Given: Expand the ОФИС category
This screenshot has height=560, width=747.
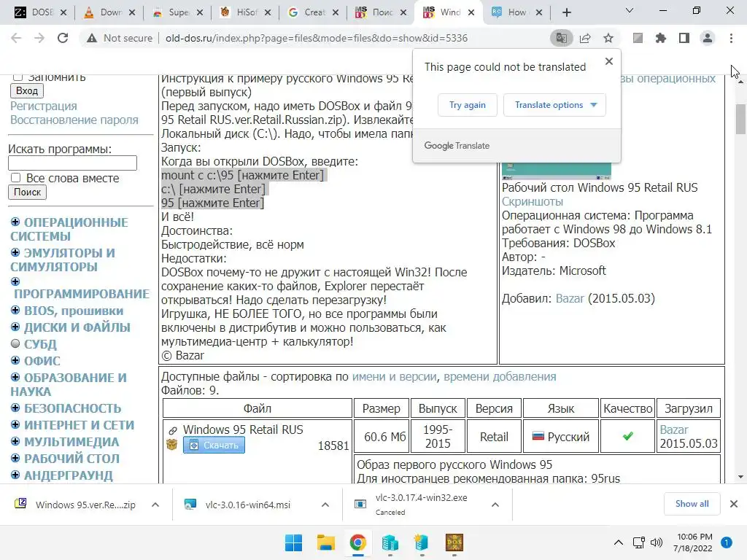Looking at the screenshot, I should pyautogui.click(x=15, y=360).
